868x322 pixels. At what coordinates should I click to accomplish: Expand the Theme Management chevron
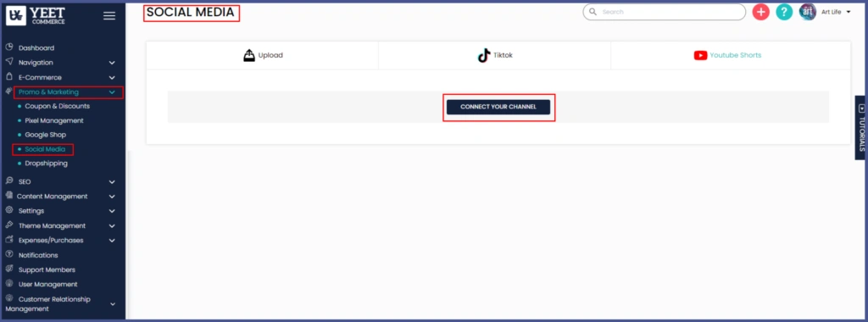click(x=112, y=225)
